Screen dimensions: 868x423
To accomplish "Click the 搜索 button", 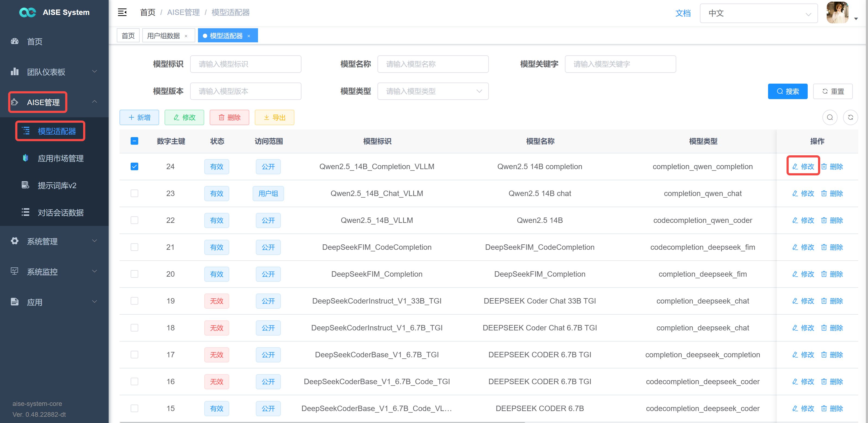I will (787, 91).
